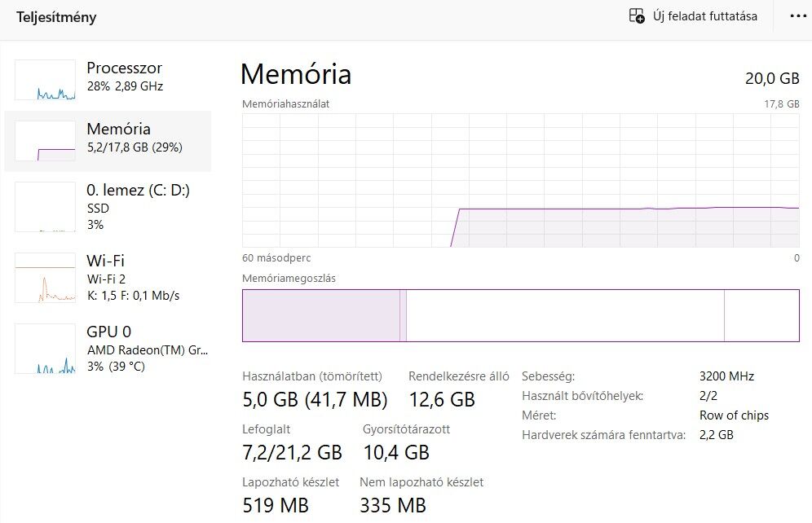Click the Gyorsítótárazott 10,4 GB value
The height and width of the screenshot is (523, 812).
395,452
